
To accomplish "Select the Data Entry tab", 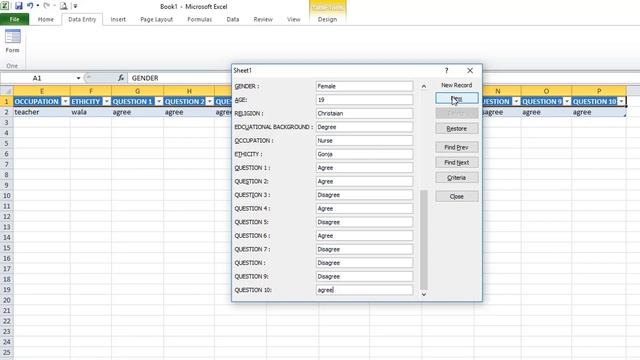I will click(x=82, y=19).
